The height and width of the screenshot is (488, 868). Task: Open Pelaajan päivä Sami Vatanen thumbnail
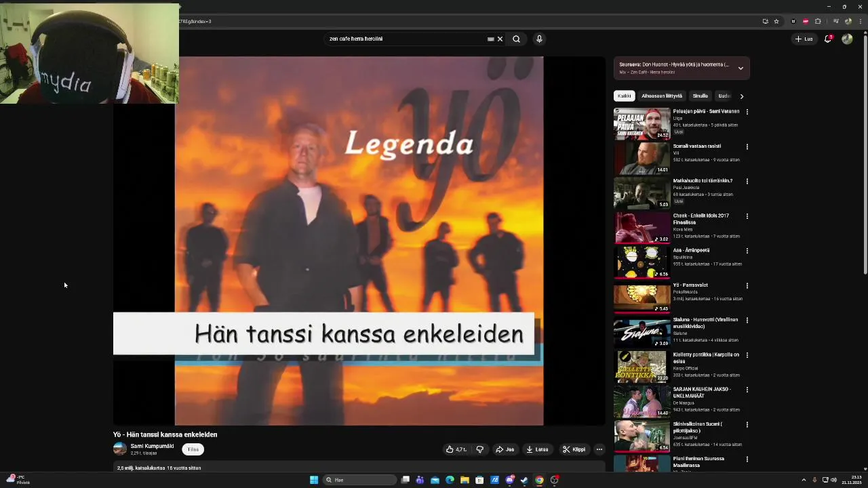point(642,123)
